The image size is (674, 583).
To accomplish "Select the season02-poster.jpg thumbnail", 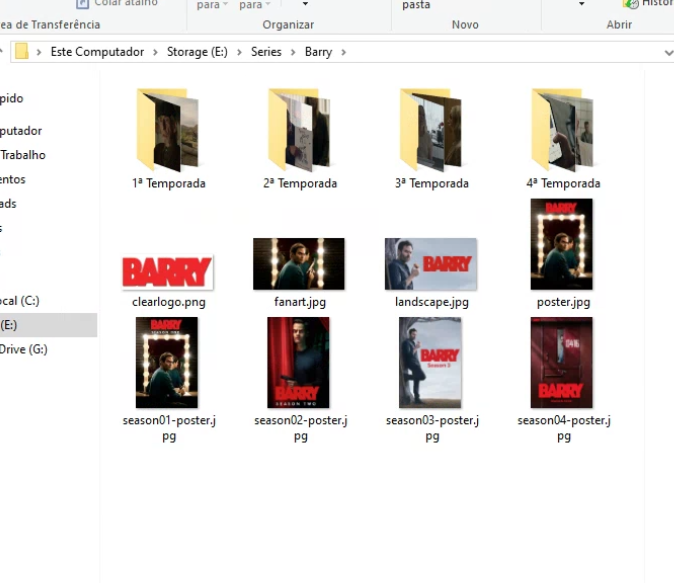I will 298,362.
